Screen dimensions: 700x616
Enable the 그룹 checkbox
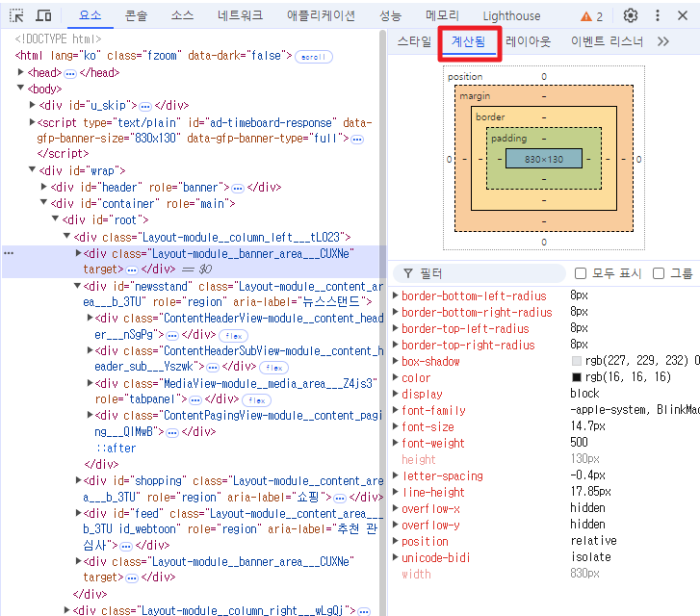[x=659, y=273]
